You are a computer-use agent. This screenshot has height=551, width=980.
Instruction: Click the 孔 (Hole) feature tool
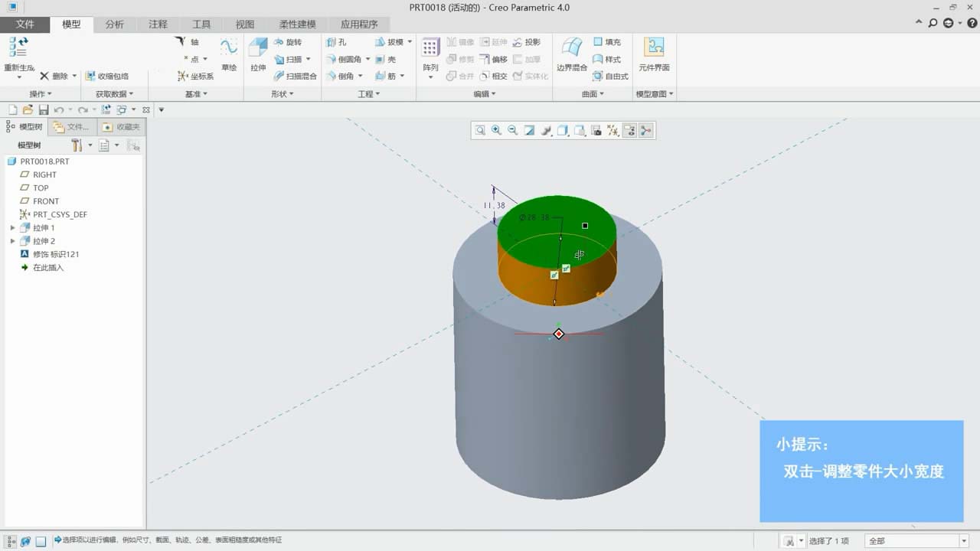(x=336, y=42)
